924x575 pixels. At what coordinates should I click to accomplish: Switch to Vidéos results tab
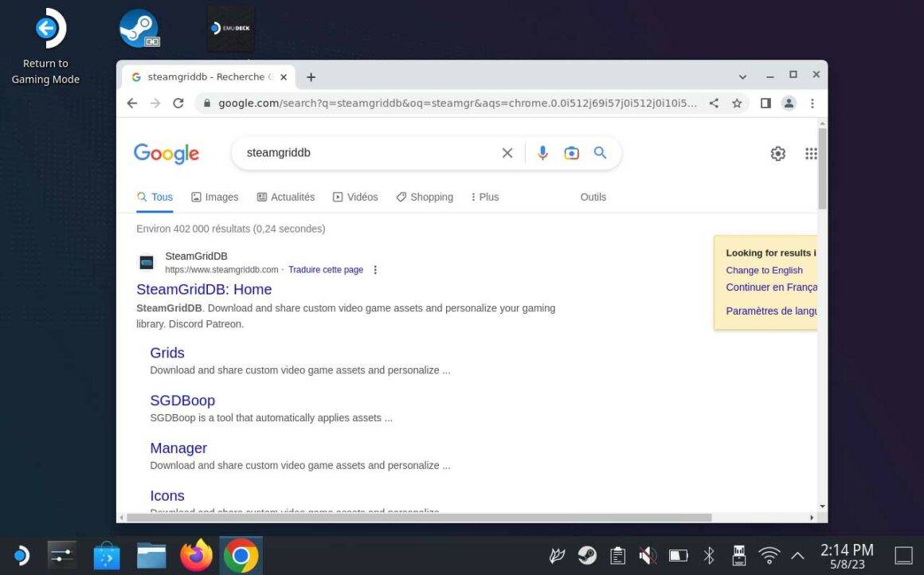[x=355, y=197]
